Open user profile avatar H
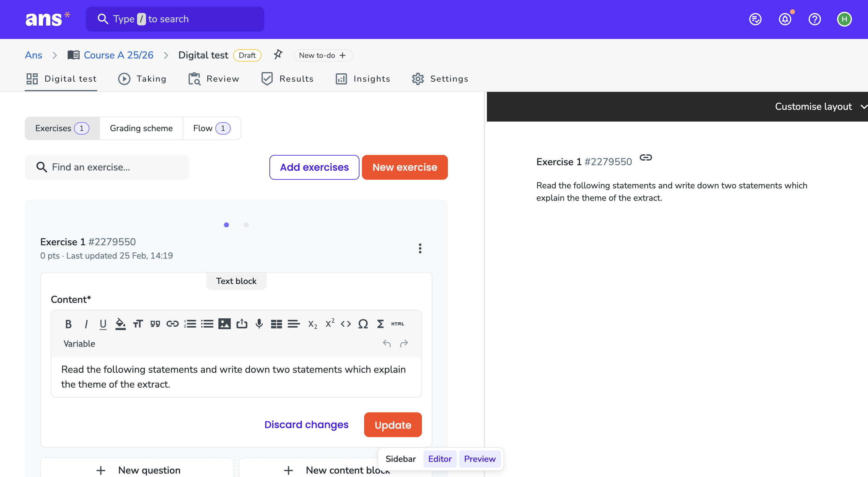The height and width of the screenshot is (477, 868). click(x=844, y=19)
